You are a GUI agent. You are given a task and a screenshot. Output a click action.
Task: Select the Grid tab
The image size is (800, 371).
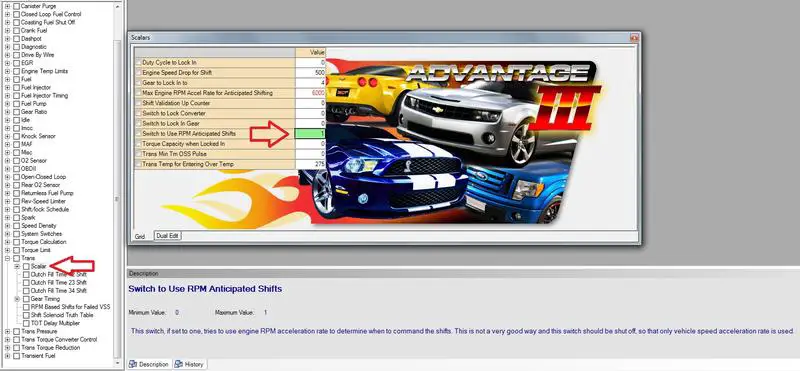[139, 236]
